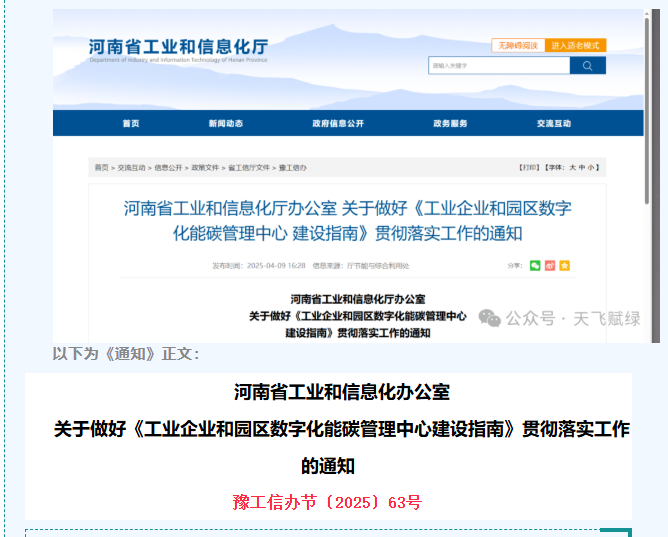This screenshot has width=668, height=537.
Task: Click the 打印 print link
Action: pos(529,167)
